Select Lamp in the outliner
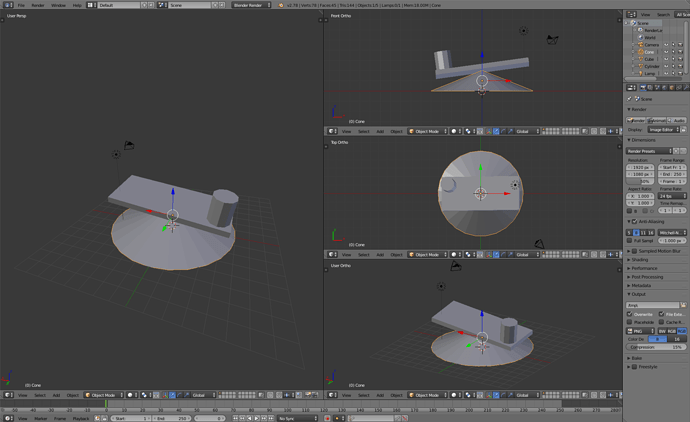The height and width of the screenshot is (422, 690). point(650,73)
